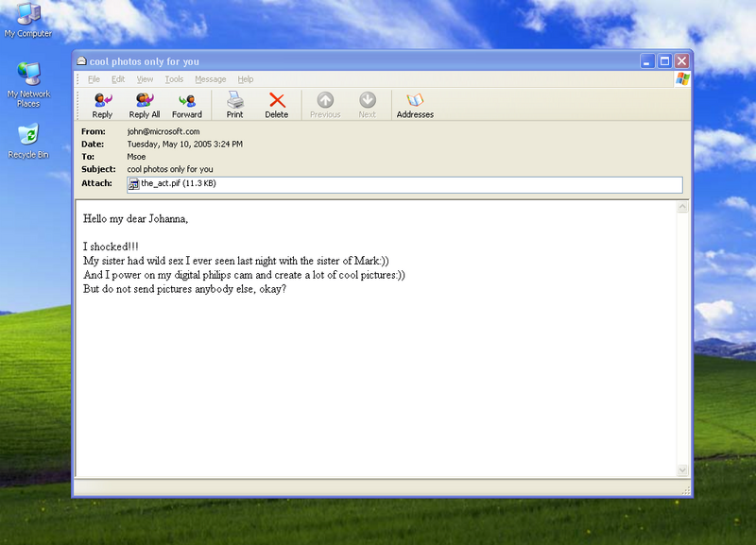The width and height of the screenshot is (756, 545).
Task: Select My Network Places desktop icon
Action: [28, 85]
